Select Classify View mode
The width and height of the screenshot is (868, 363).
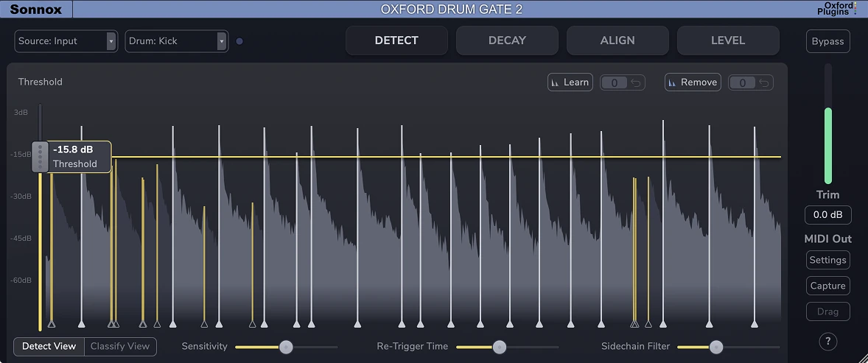[120, 346]
